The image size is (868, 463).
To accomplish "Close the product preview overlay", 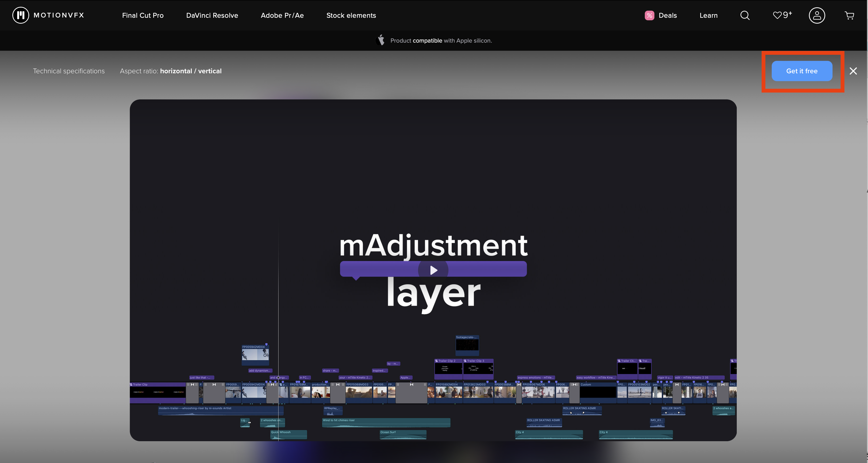I will point(854,71).
